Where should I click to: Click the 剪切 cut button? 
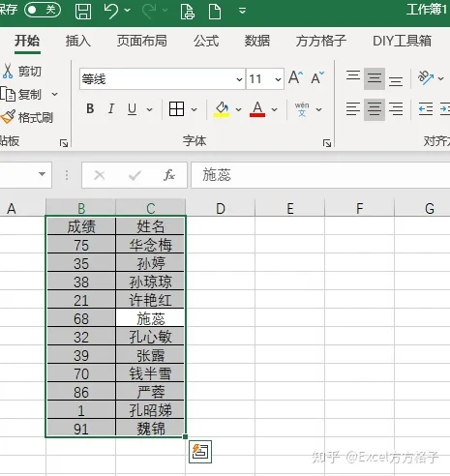tap(22, 71)
